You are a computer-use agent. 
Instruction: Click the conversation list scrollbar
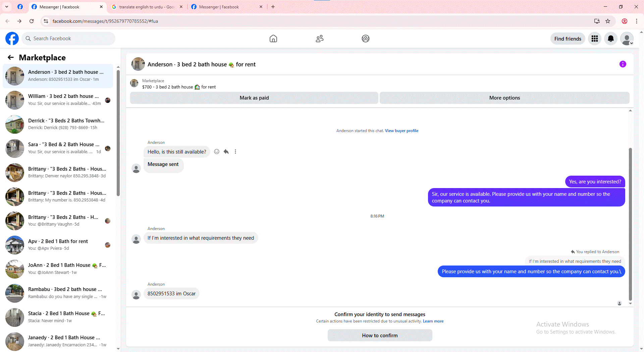point(118,132)
